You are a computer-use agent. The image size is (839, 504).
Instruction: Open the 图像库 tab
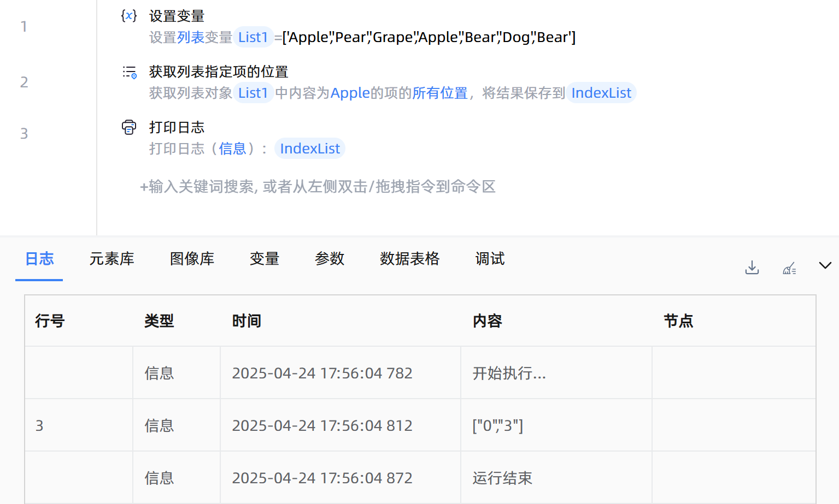coord(192,259)
